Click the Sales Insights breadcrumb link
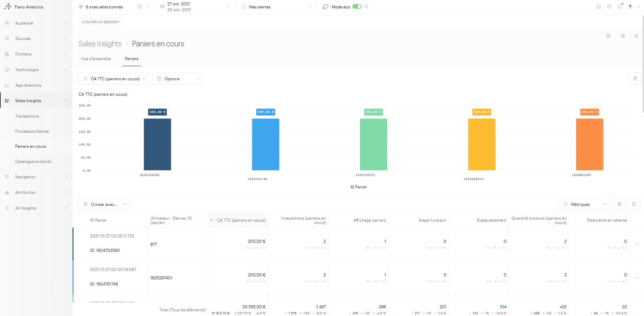Screen dimensions: 644x316 100,44
